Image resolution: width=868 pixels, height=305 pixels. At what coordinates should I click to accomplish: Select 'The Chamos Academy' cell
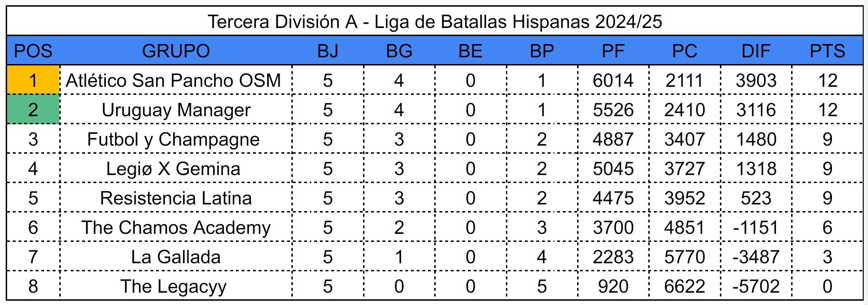coord(176,227)
